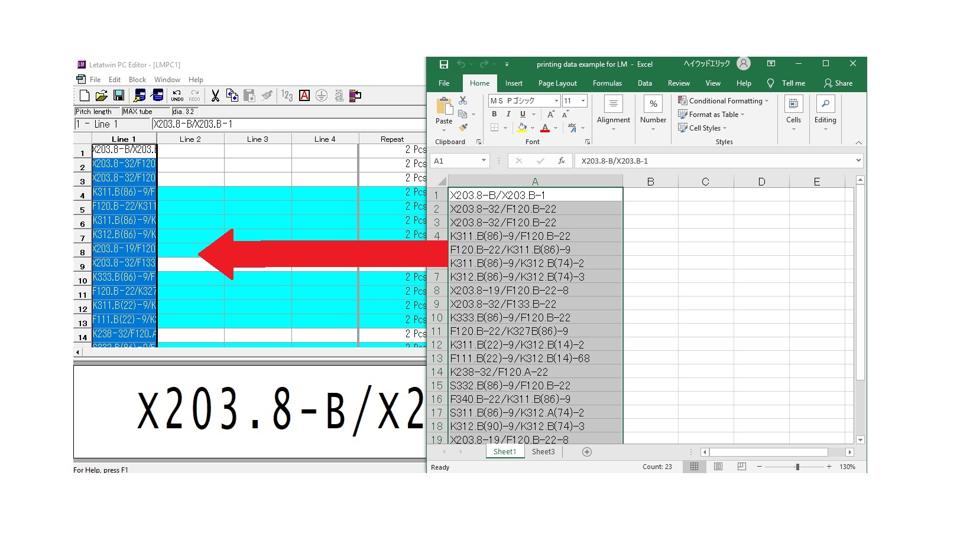Open a file using Letatwin's folder icon
The height and width of the screenshot is (560, 960).
pyautogui.click(x=102, y=96)
